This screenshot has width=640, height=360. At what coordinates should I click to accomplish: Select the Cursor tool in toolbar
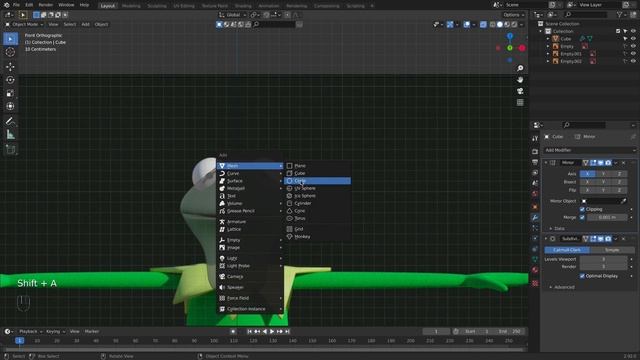pos(10,52)
